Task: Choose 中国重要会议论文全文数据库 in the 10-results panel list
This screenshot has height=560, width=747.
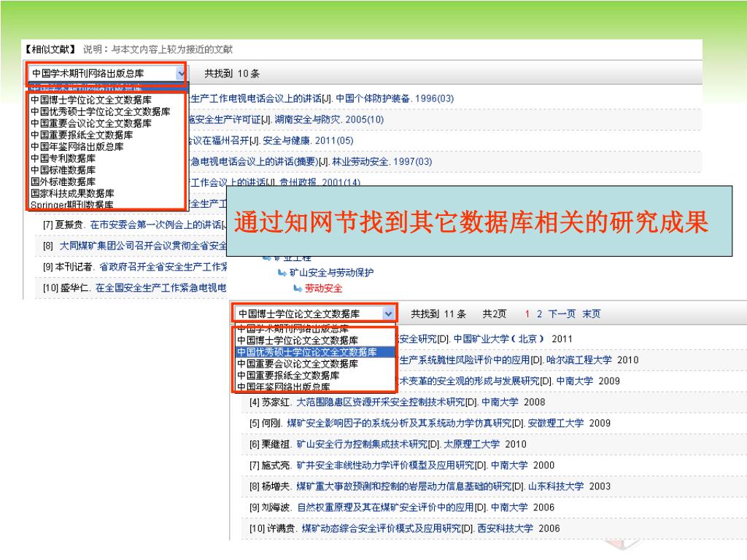Action: (91, 123)
